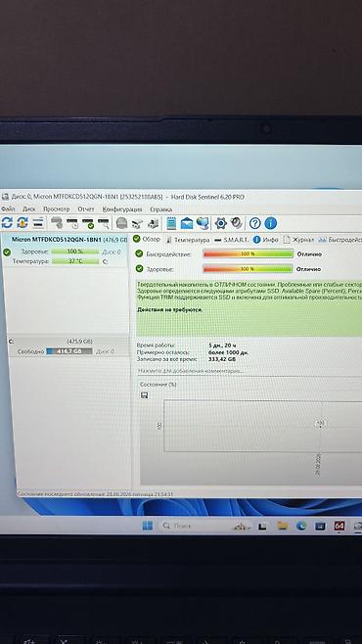Click the C: free space 418,7 GB bar

click(x=68, y=351)
